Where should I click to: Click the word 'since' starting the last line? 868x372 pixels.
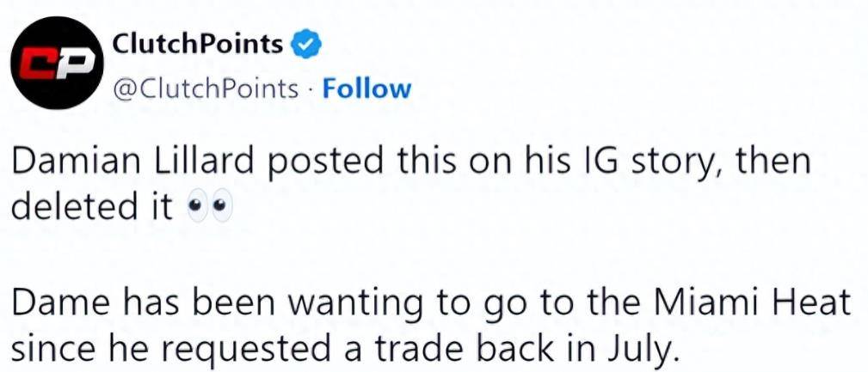pyautogui.click(x=51, y=350)
